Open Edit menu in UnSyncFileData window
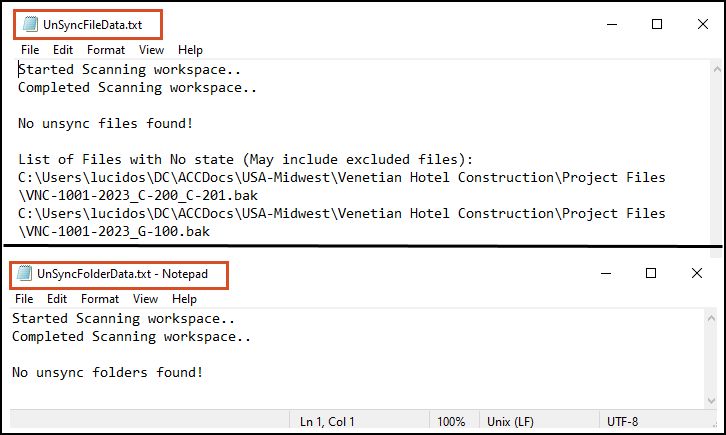This screenshot has height=435, width=726. tap(63, 50)
